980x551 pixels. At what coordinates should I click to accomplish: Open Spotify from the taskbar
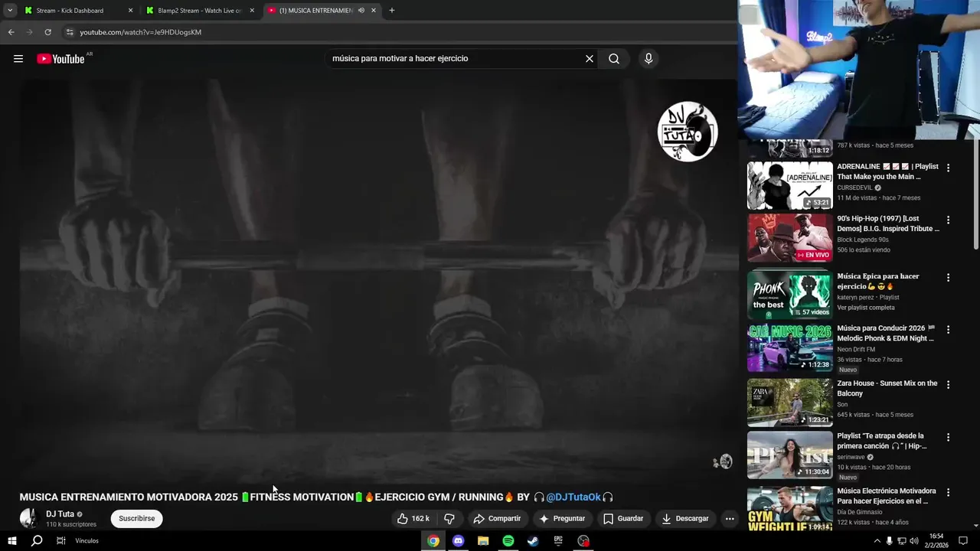[x=508, y=540]
